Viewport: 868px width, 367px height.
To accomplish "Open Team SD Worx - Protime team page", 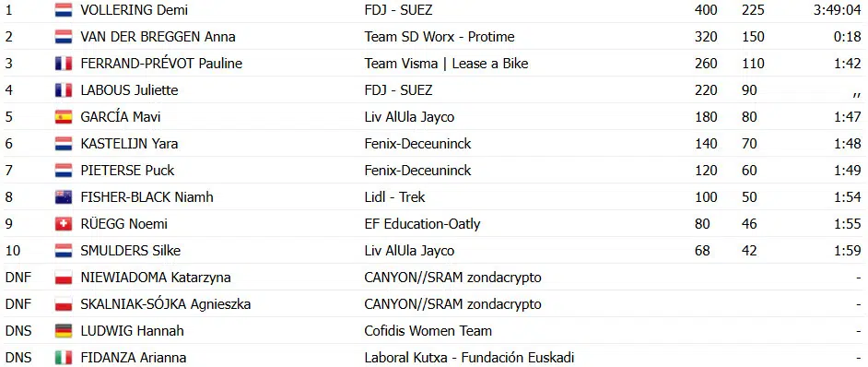I will tap(440, 37).
